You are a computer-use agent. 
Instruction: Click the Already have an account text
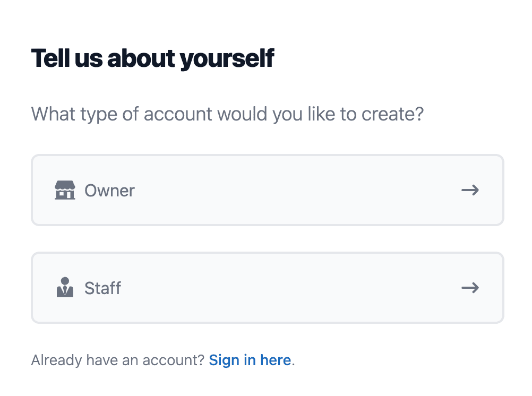coord(118,360)
